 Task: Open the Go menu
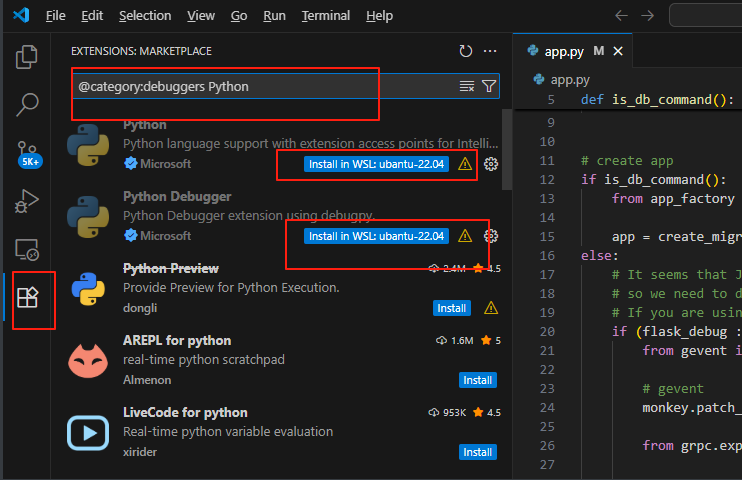(238, 16)
